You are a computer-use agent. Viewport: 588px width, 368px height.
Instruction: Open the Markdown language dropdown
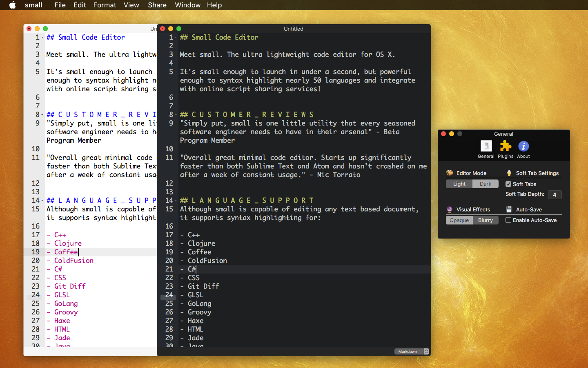(x=412, y=352)
